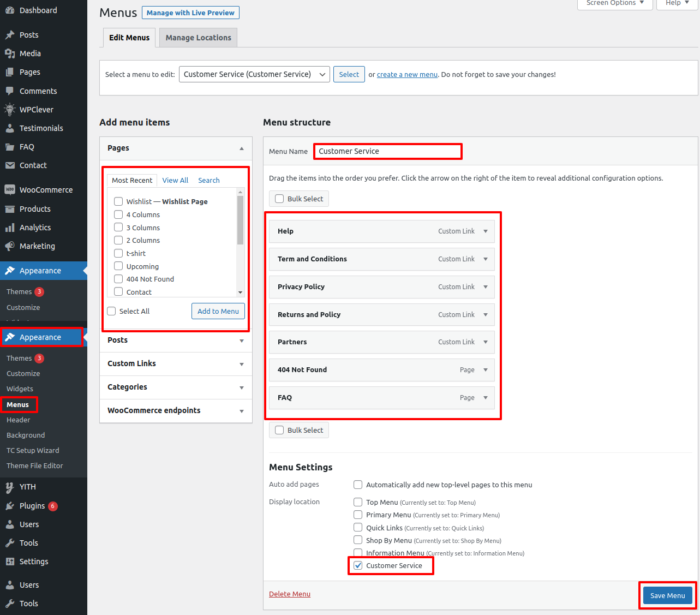The height and width of the screenshot is (615, 700).
Task: Click the Add to Menu button
Action: [218, 311]
